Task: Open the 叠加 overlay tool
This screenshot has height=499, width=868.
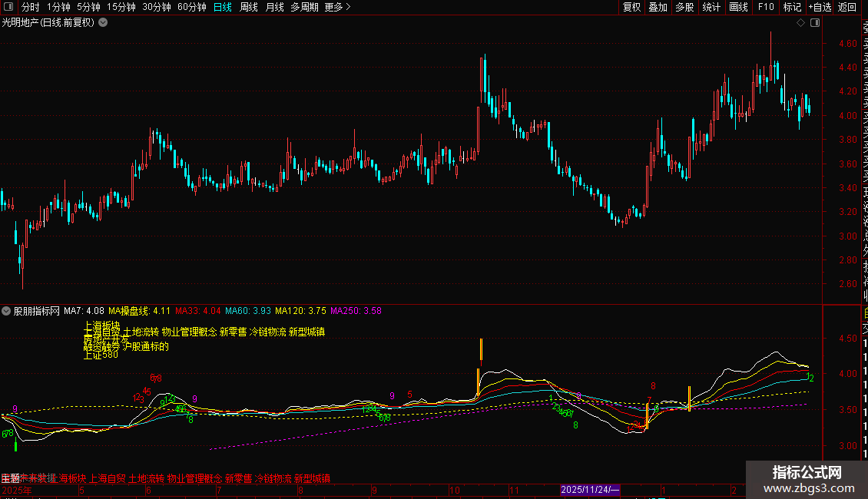Action: tap(658, 7)
